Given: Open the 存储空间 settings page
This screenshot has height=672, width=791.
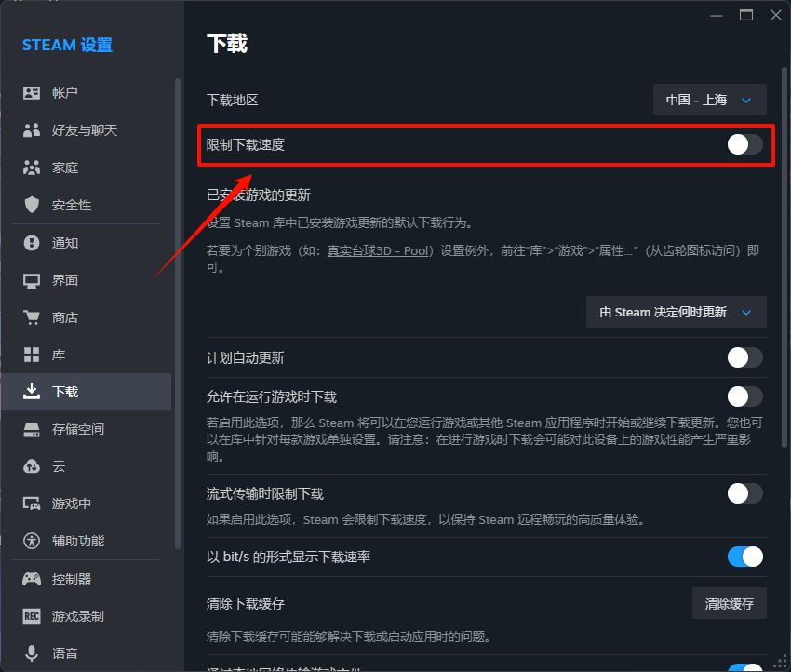Looking at the screenshot, I should click(87, 429).
